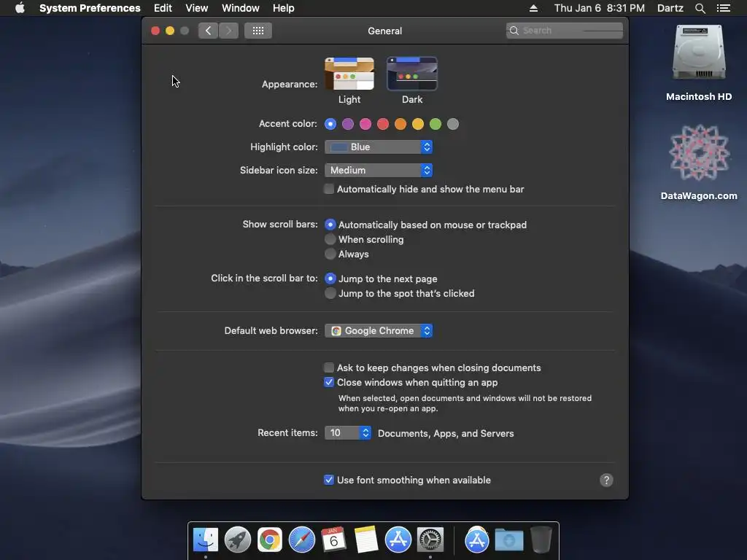The width and height of the screenshot is (747, 560).
Task: Click System Preferences gear in Dock
Action: (430, 540)
